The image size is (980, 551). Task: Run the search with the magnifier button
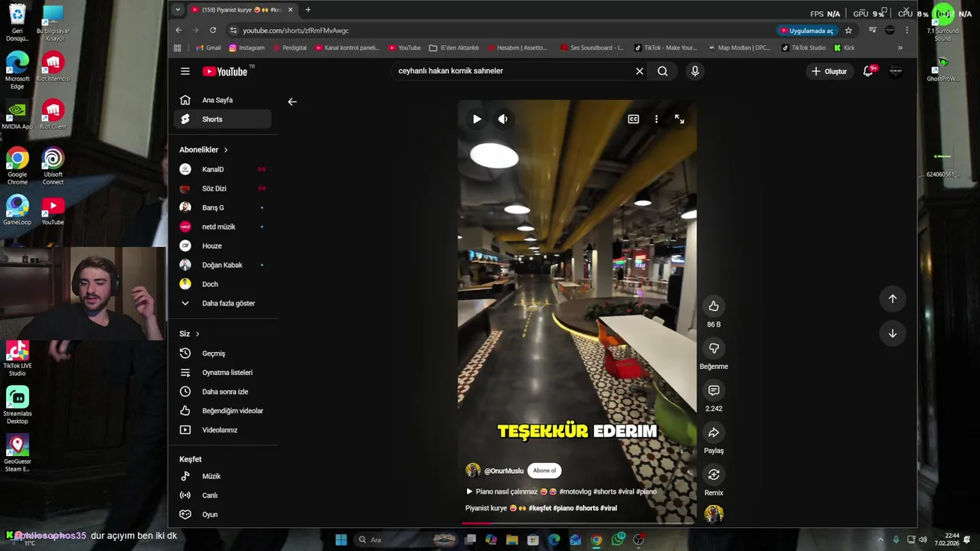[662, 71]
